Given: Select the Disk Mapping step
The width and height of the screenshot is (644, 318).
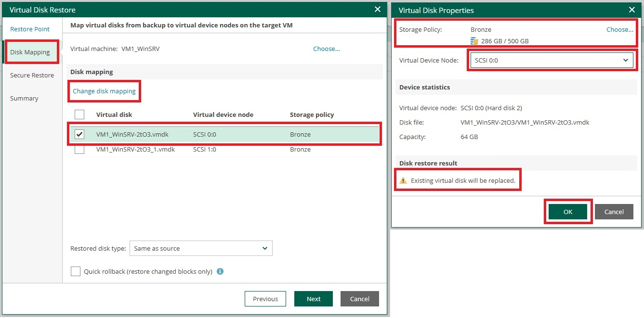Looking at the screenshot, I should coord(30,52).
